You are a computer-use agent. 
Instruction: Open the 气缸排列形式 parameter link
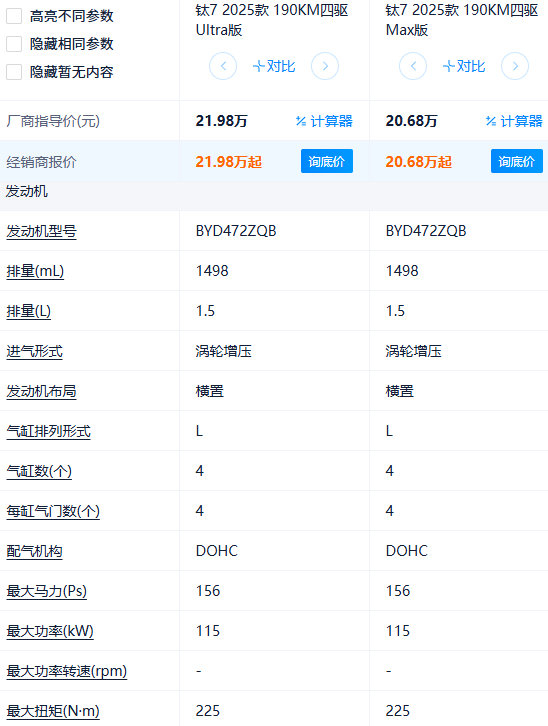[48, 432]
